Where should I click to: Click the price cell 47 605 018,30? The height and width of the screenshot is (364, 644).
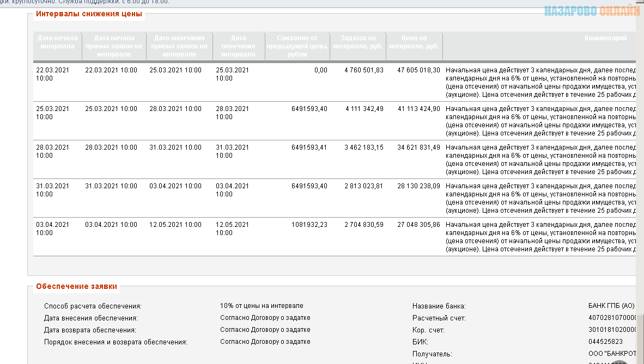pos(418,70)
